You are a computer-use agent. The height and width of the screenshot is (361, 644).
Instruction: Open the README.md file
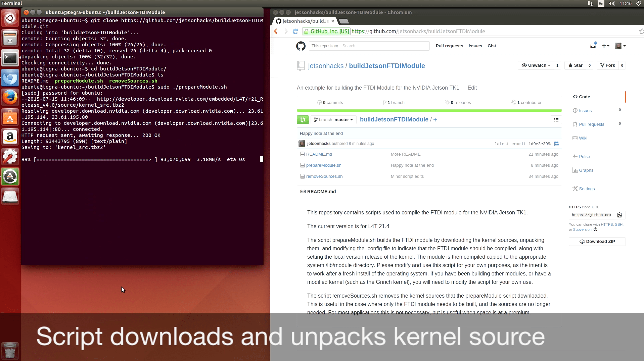coord(319,154)
